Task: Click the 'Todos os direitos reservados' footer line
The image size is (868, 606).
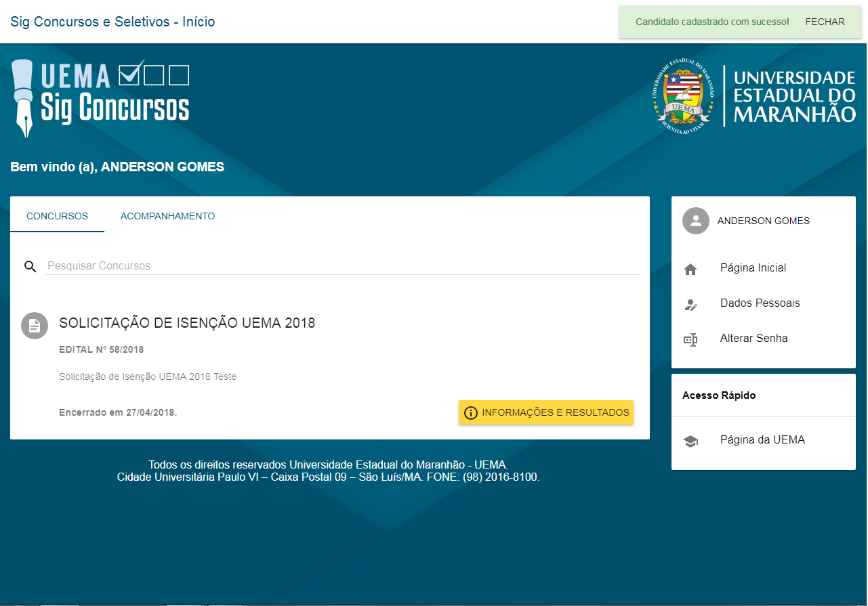Action: 329,464
